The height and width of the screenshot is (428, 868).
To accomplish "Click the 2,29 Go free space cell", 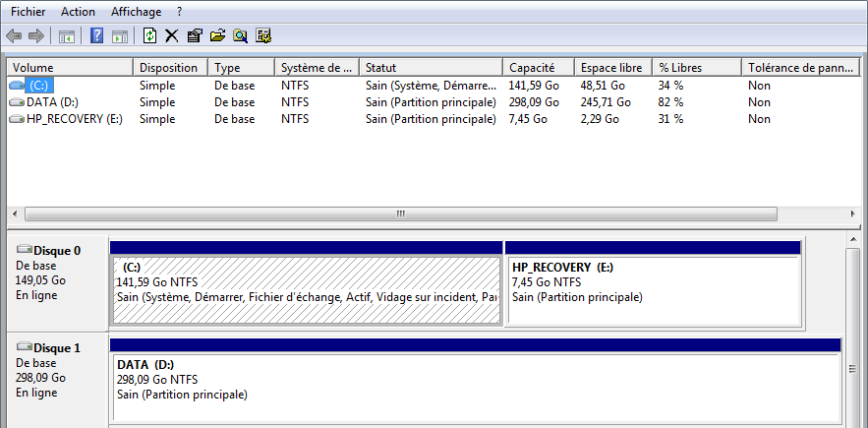I will click(x=600, y=119).
